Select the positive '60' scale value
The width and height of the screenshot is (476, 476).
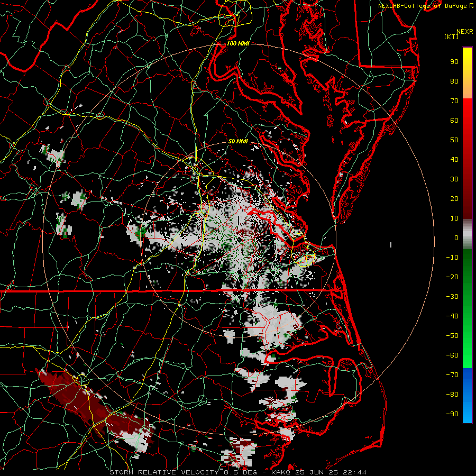click(454, 120)
